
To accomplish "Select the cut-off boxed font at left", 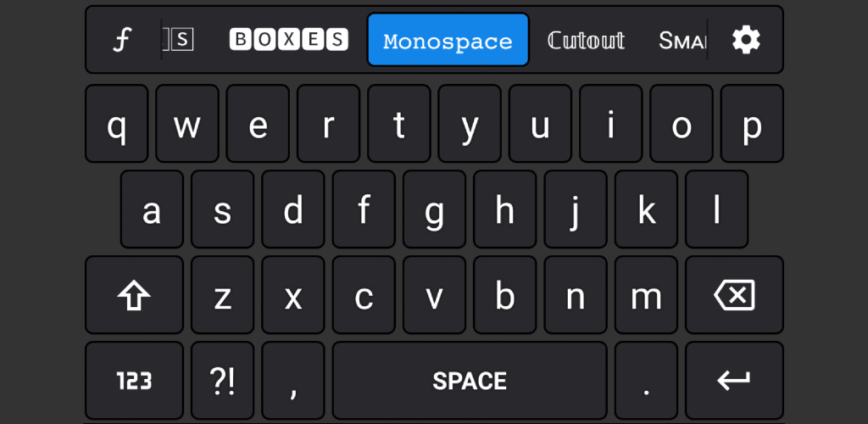I will [x=179, y=40].
